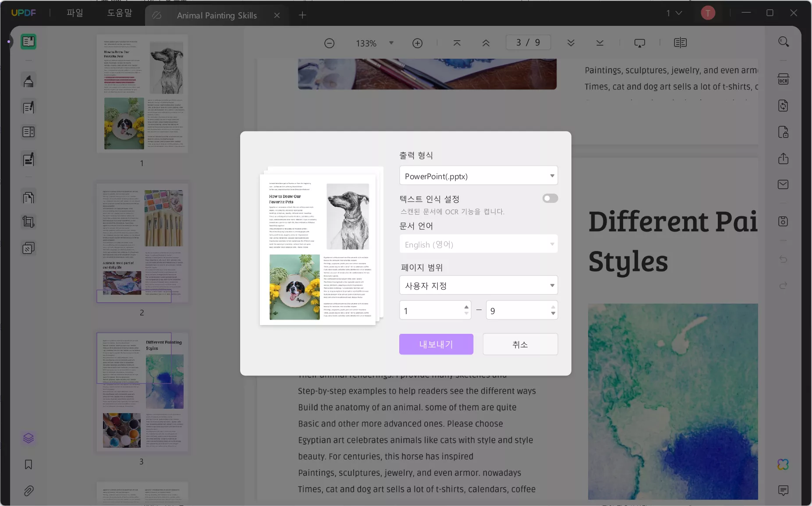Click the user account avatar T
The width and height of the screenshot is (812, 506).
[x=708, y=13]
